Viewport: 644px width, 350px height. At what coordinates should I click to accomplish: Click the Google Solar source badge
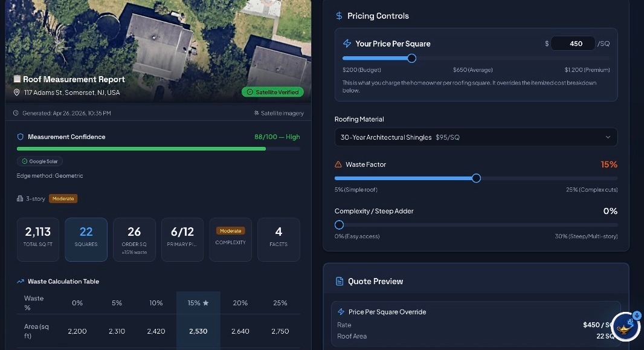coord(40,161)
